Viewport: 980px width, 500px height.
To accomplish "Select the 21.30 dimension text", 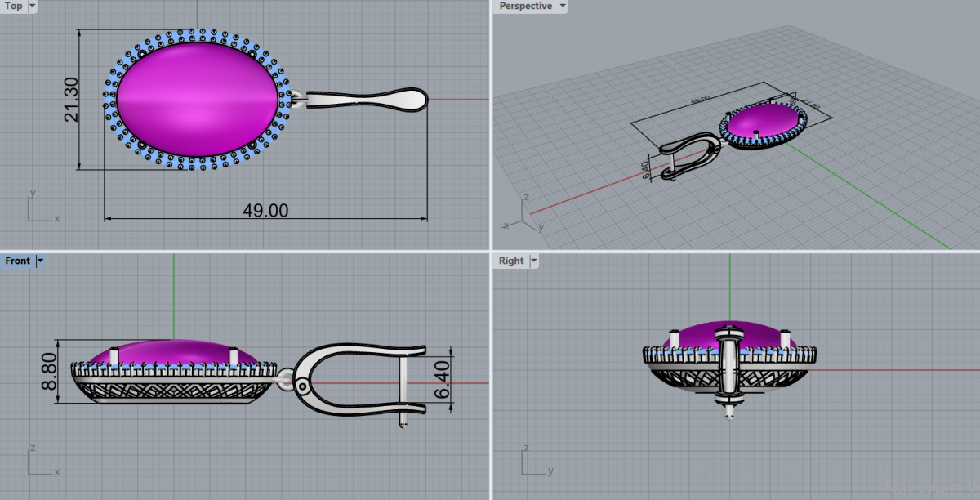I will coord(71,100).
